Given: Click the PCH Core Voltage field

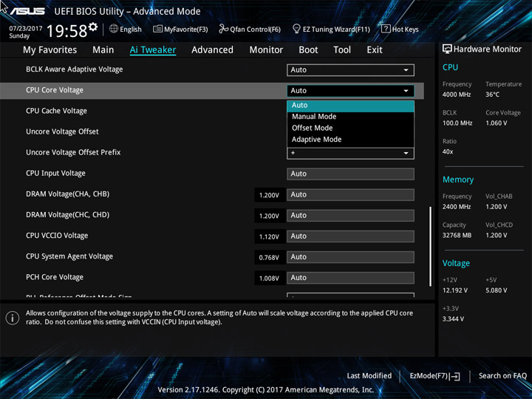Looking at the screenshot, I should click(350, 278).
